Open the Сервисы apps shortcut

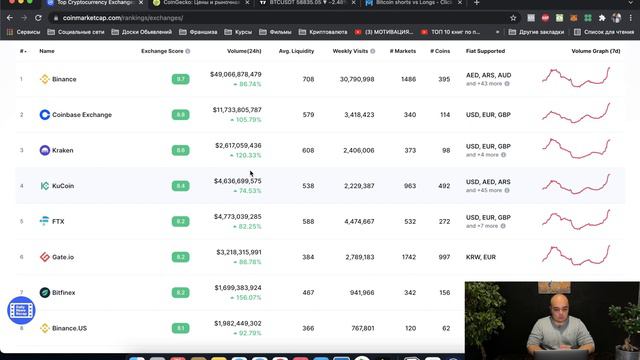point(24,32)
